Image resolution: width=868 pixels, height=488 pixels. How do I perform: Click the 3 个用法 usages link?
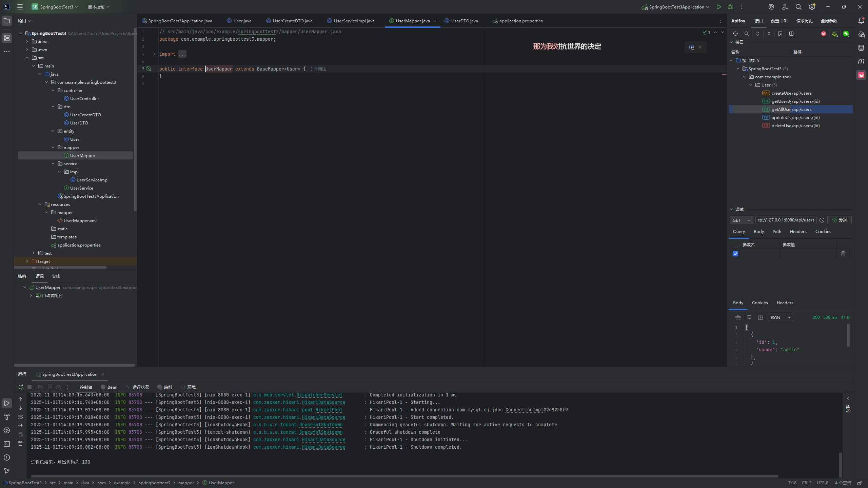(x=318, y=69)
